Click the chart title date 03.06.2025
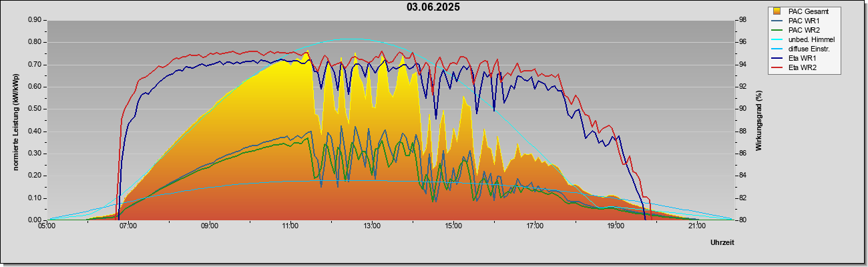This screenshot has height=267, width=868. pos(433,7)
